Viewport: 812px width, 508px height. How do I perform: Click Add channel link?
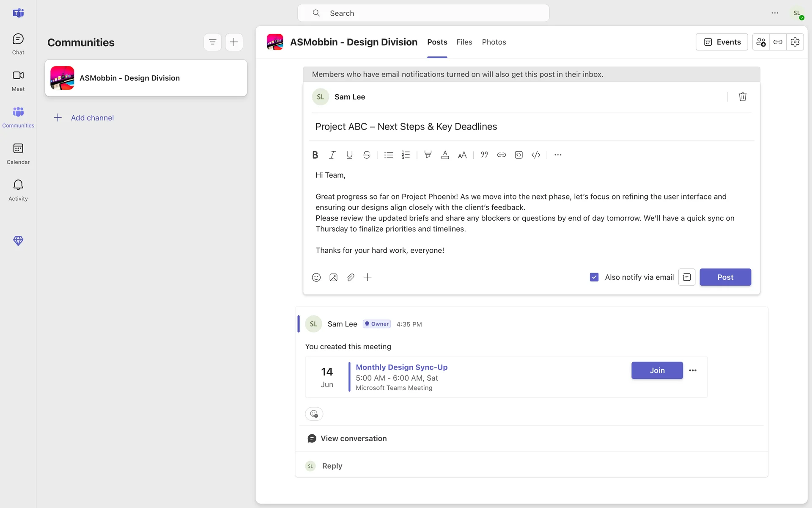pyautogui.click(x=92, y=118)
